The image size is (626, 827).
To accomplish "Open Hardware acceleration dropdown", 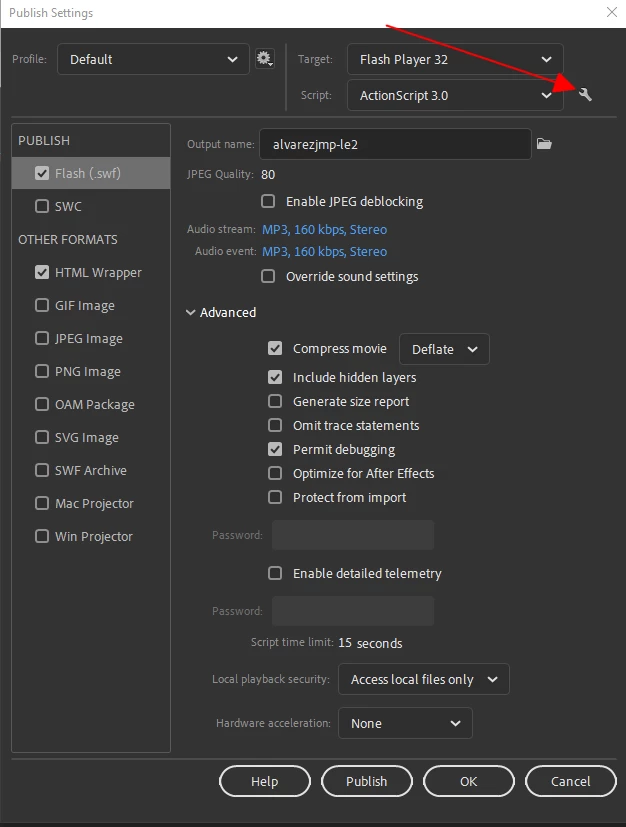I will click(x=405, y=723).
